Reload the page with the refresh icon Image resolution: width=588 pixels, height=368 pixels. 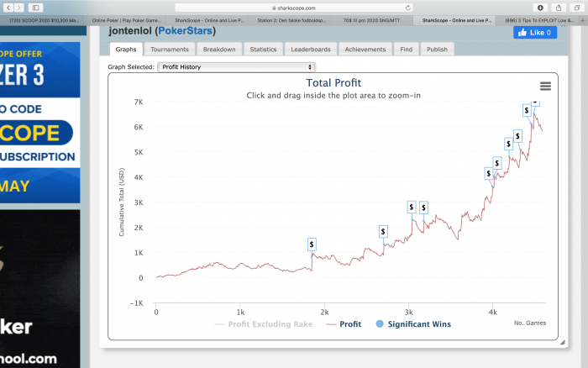pos(408,8)
